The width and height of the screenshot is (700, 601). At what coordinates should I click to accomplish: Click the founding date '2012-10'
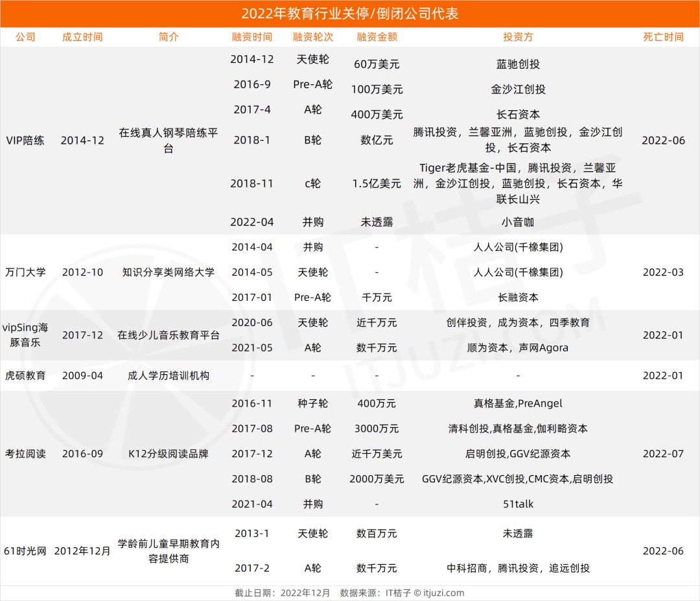82,272
